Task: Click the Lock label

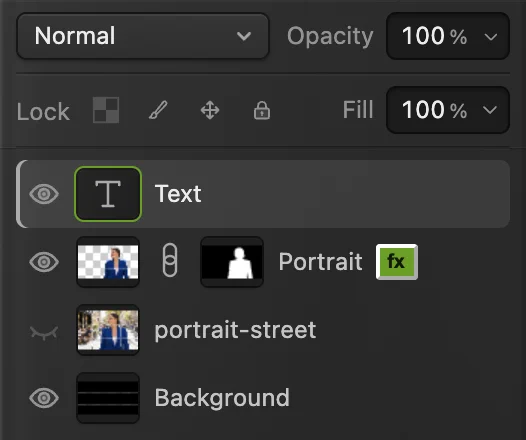Action: pos(43,111)
